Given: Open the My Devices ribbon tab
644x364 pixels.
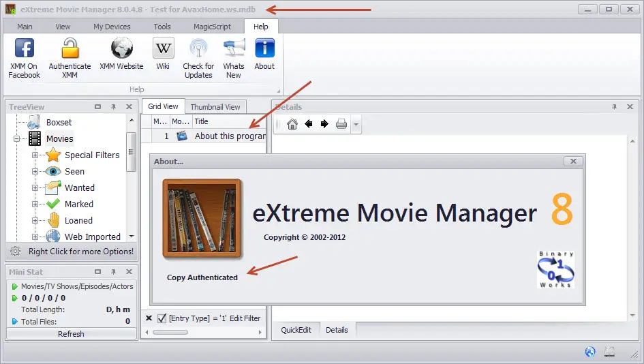Looking at the screenshot, I should click(112, 27).
